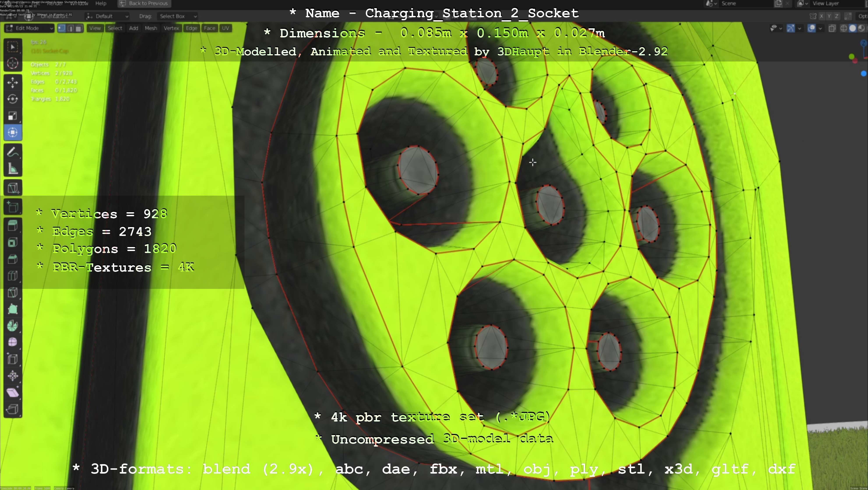
Task: Click the Back to Previous button
Action: pos(144,3)
